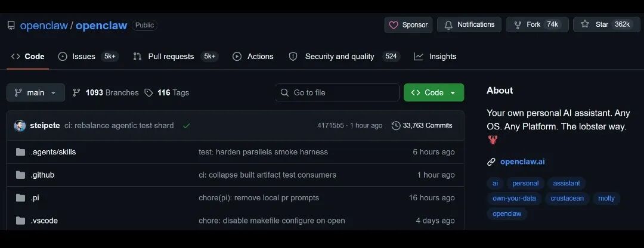This screenshot has height=248, width=644.
Task: Go to the Actions tab
Action: point(253,57)
